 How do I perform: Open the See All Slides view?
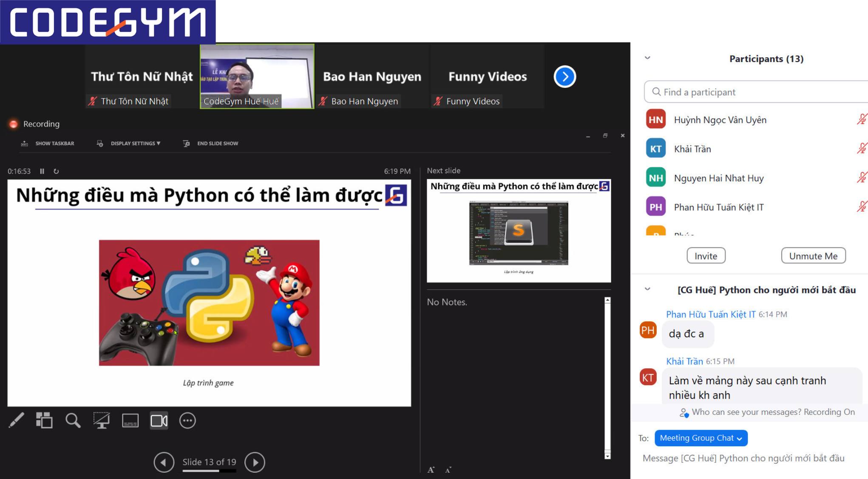click(44, 420)
